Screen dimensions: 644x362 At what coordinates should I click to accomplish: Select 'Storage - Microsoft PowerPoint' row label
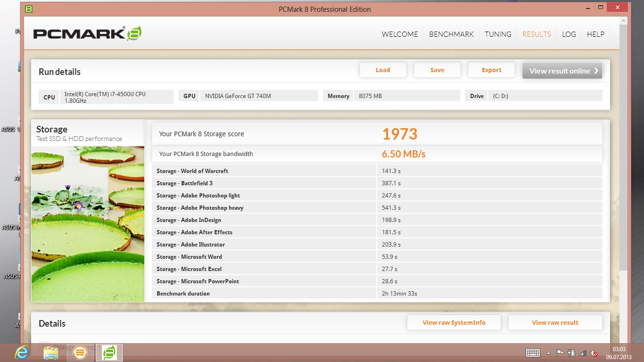[x=198, y=281]
